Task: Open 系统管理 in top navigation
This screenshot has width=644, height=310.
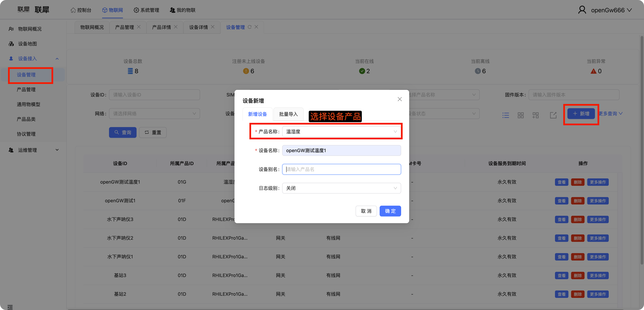Action: (x=146, y=10)
